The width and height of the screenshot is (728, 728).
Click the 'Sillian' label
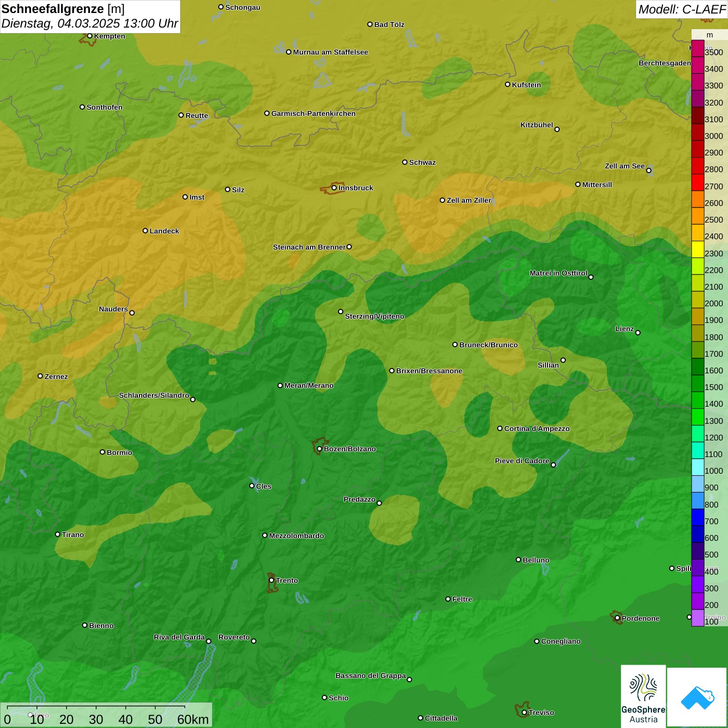(x=548, y=365)
